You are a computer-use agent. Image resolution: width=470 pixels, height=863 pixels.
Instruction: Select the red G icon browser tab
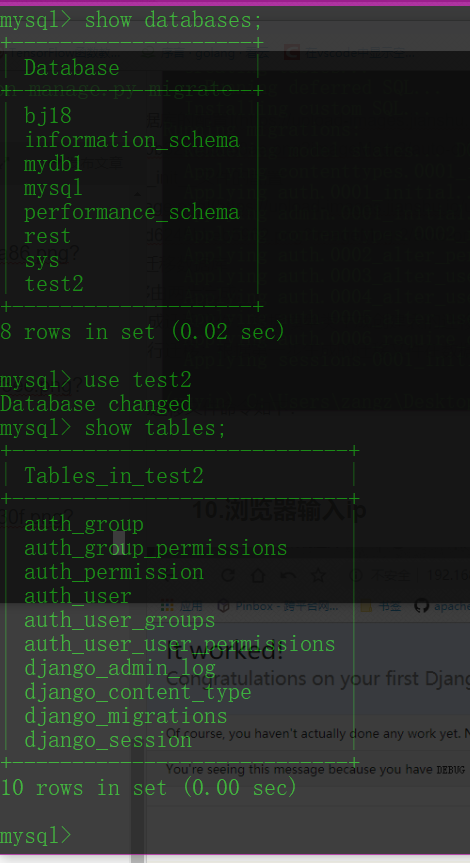point(292,53)
